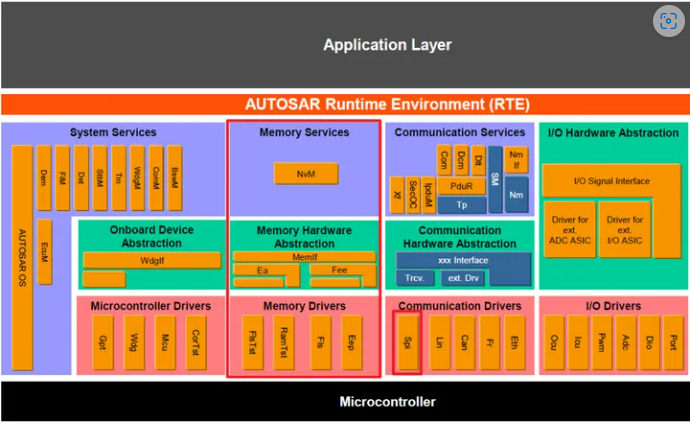Click Driver for ext. I/O ASIC block
This screenshot has height=423, width=692.
tap(624, 230)
